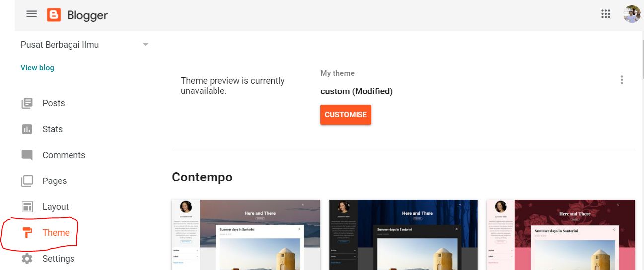Click the Stats bar chart icon
Image resolution: width=644 pixels, height=270 pixels.
click(x=27, y=129)
